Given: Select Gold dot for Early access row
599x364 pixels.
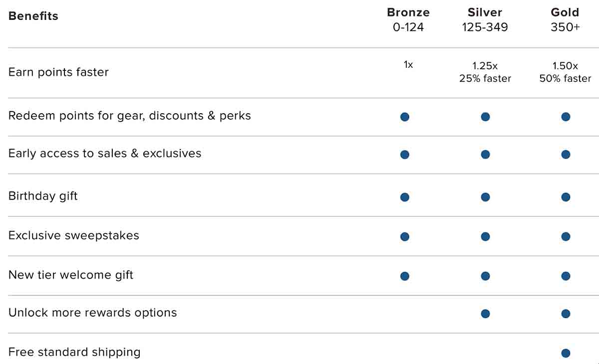Looking at the screenshot, I should [x=566, y=155].
